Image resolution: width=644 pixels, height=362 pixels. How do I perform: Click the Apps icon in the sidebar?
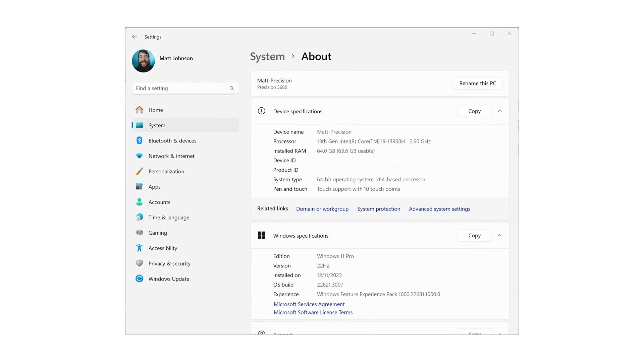139,187
